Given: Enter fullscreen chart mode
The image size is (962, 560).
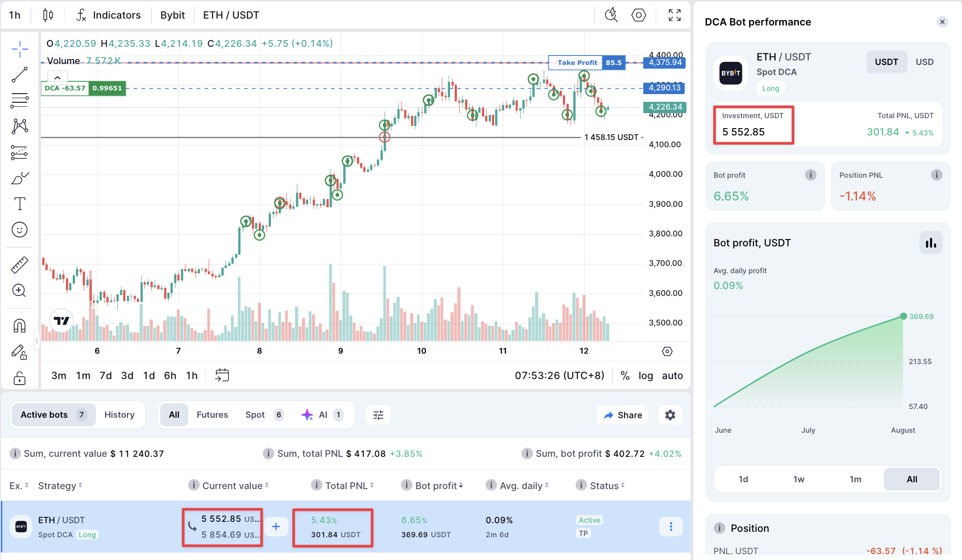Looking at the screenshot, I should 675,15.
